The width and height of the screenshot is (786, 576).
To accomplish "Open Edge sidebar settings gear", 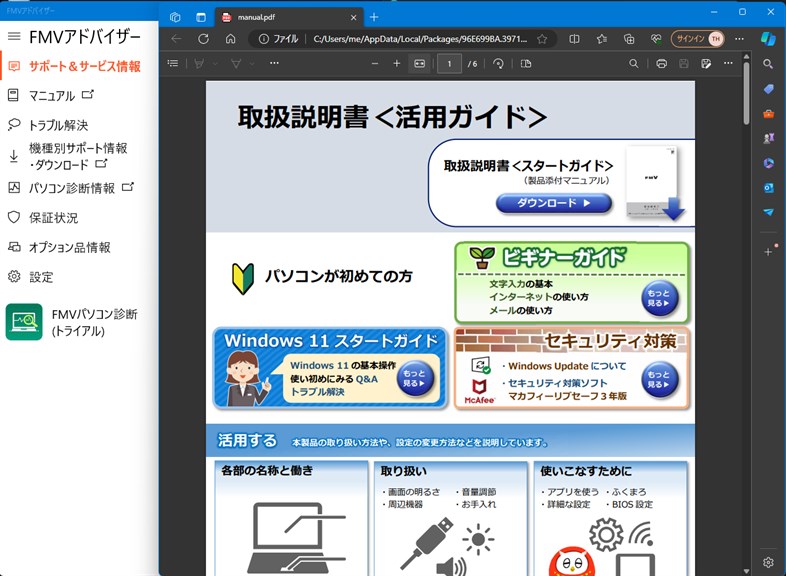I will point(768,562).
